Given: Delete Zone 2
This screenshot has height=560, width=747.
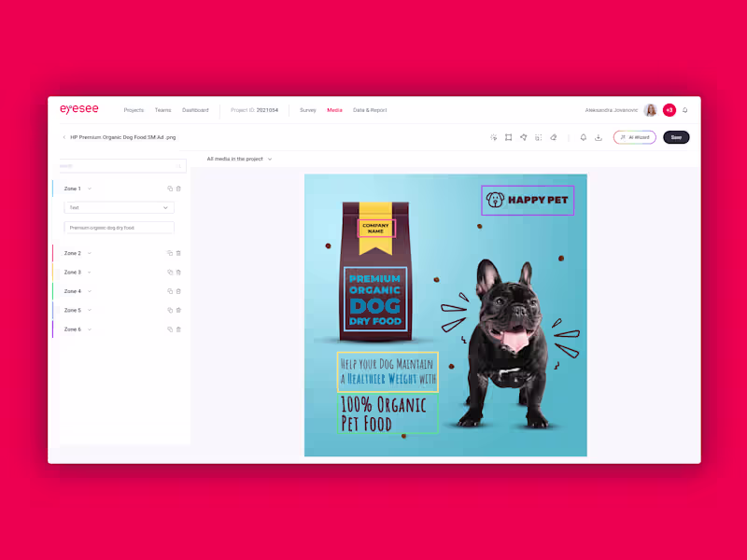Looking at the screenshot, I should [178, 253].
